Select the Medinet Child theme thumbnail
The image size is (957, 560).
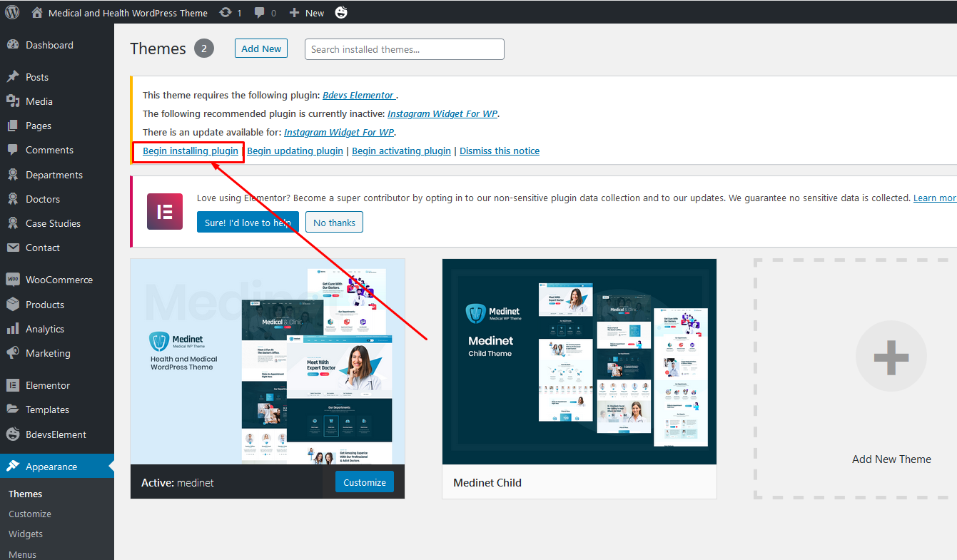[x=579, y=362]
